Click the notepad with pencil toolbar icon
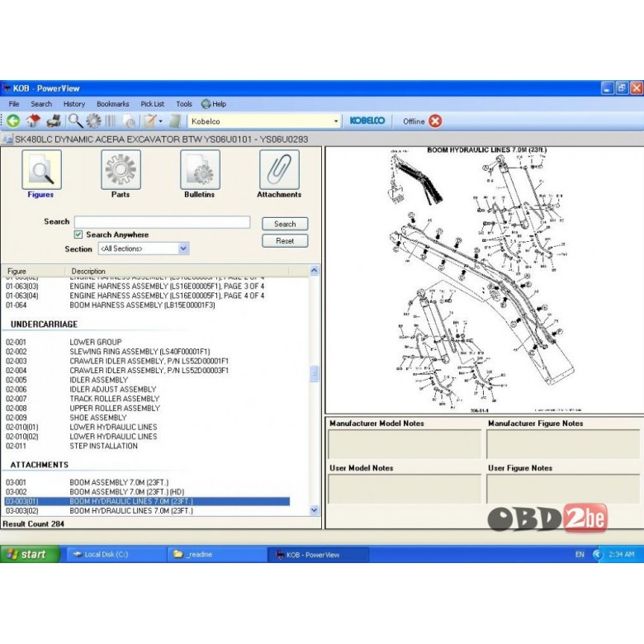The image size is (644, 644). click(149, 121)
